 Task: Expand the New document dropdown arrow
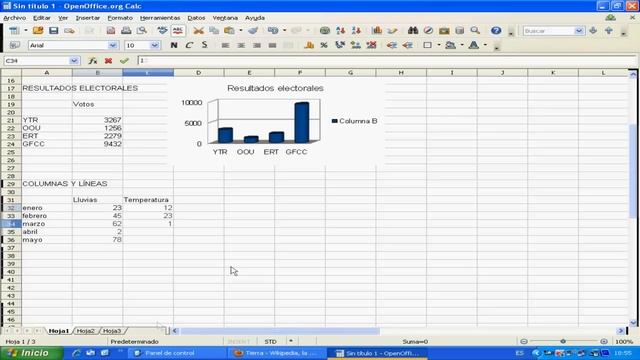(25, 31)
